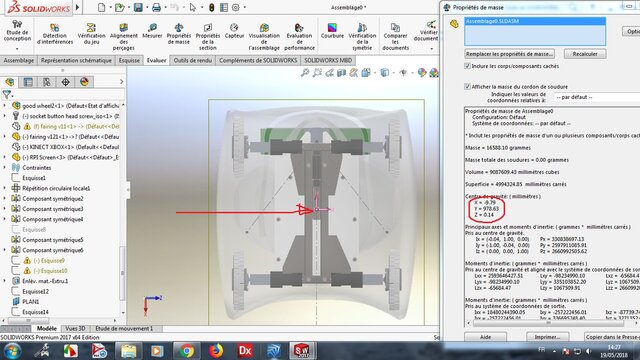Toggle Afficher la masse du cordon de soudure
The width and height of the screenshot is (640, 360).
point(467,87)
